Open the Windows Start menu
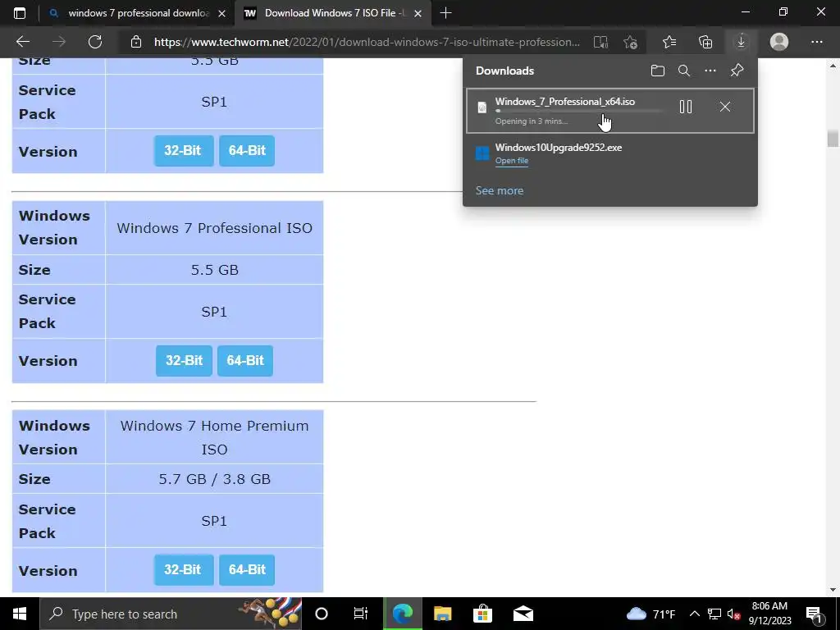 (x=20, y=614)
